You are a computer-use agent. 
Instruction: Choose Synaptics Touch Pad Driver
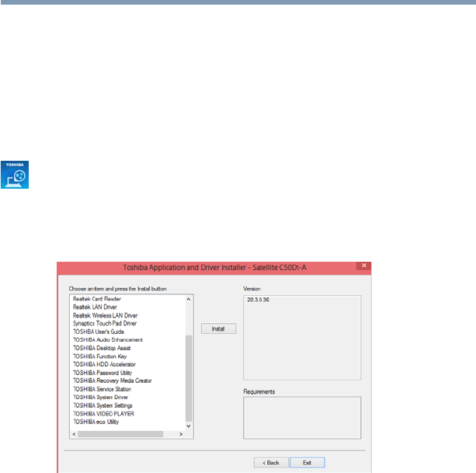(105, 323)
